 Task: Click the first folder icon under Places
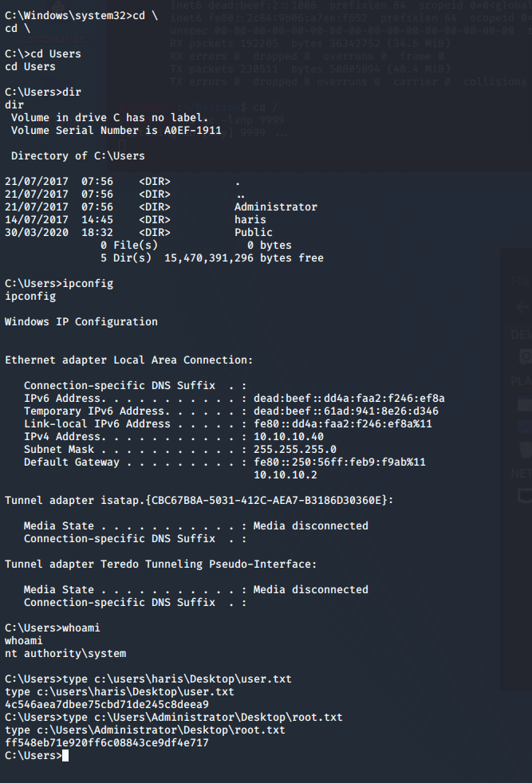pos(525,405)
